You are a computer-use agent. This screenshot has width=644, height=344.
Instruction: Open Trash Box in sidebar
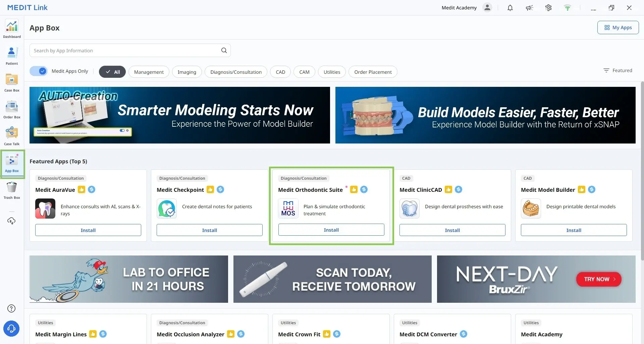tap(12, 190)
